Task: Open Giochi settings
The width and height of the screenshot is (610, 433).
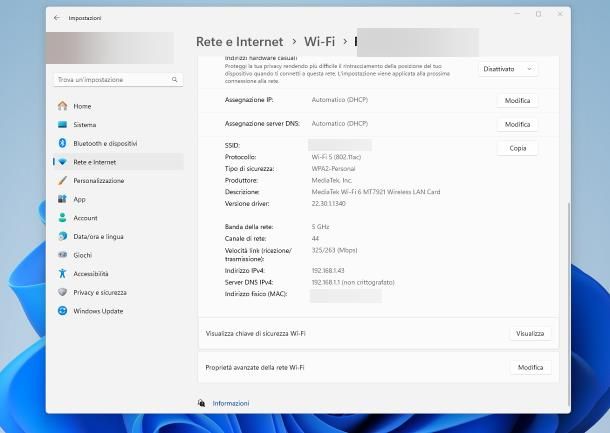Action: pyautogui.click(x=118, y=255)
